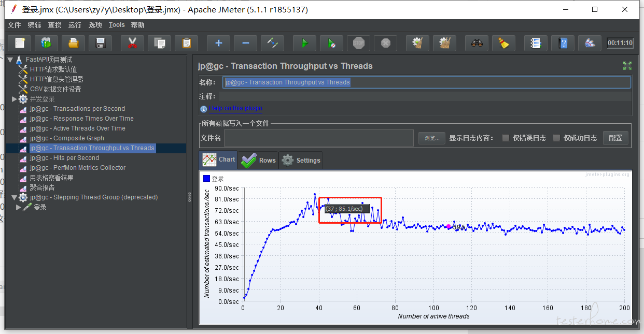Click Start no pauses icon

click(x=332, y=43)
